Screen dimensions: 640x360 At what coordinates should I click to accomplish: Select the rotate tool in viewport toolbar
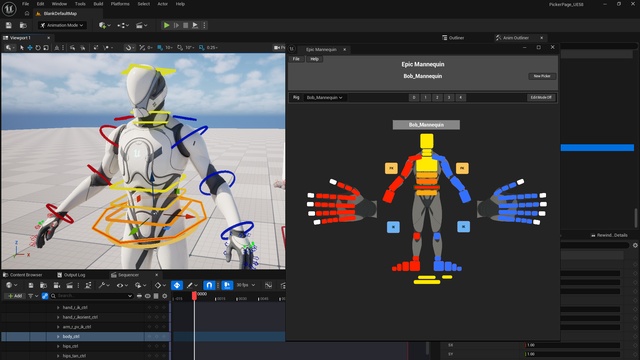click(38, 48)
